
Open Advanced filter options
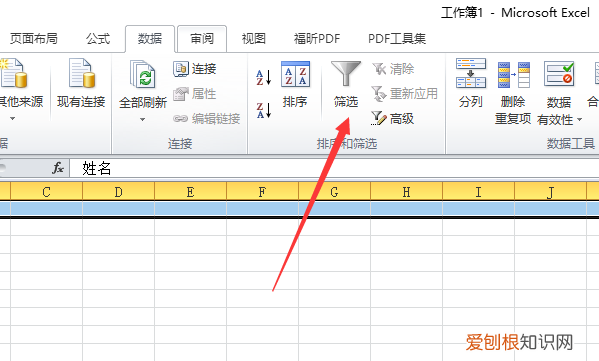[x=392, y=118]
